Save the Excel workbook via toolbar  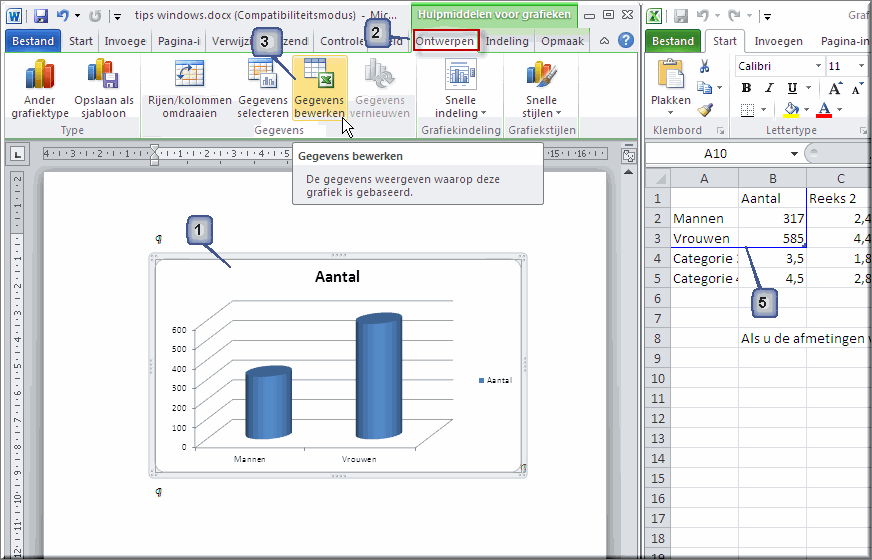(x=681, y=16)
